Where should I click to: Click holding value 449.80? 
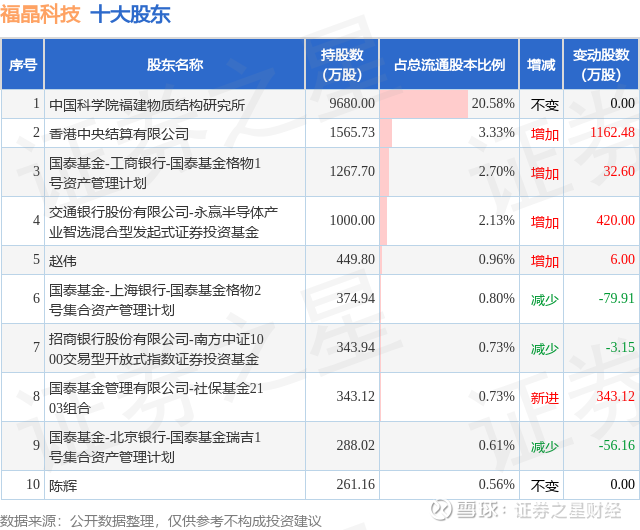click(x=355, y=259)
